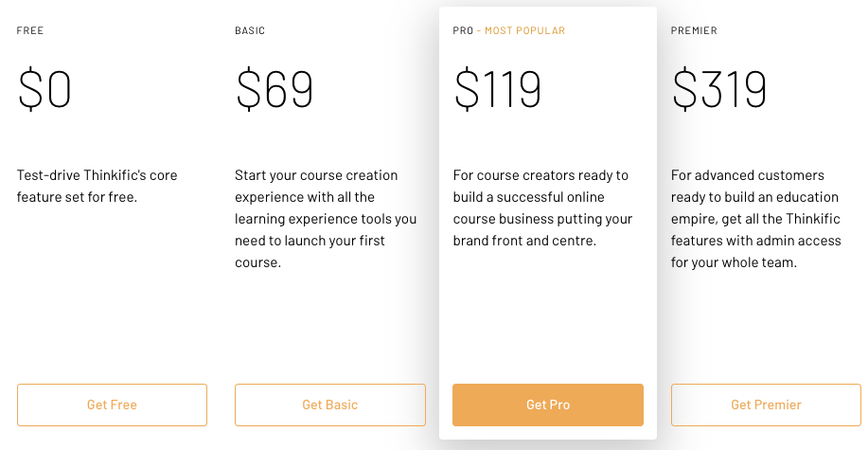Click the $119 price
The width and height of the screenshot is (868, 450).
click(x=498, y=90)
